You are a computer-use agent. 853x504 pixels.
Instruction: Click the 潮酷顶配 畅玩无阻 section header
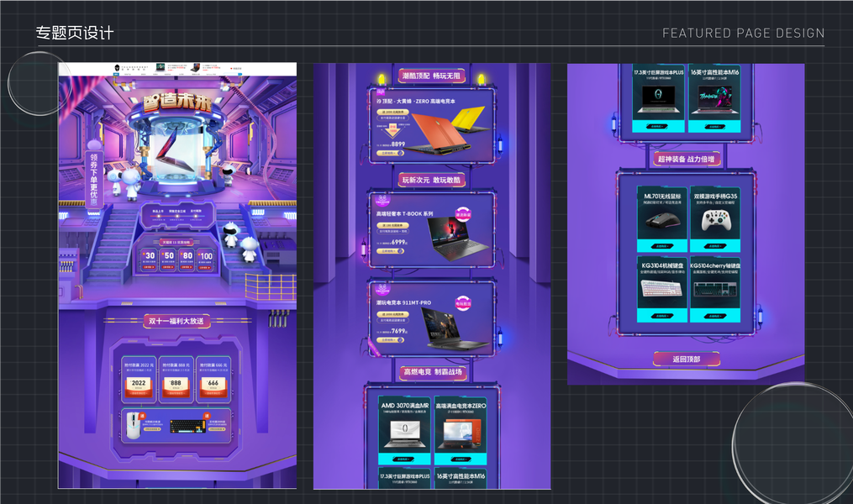[x=431, y=76]
